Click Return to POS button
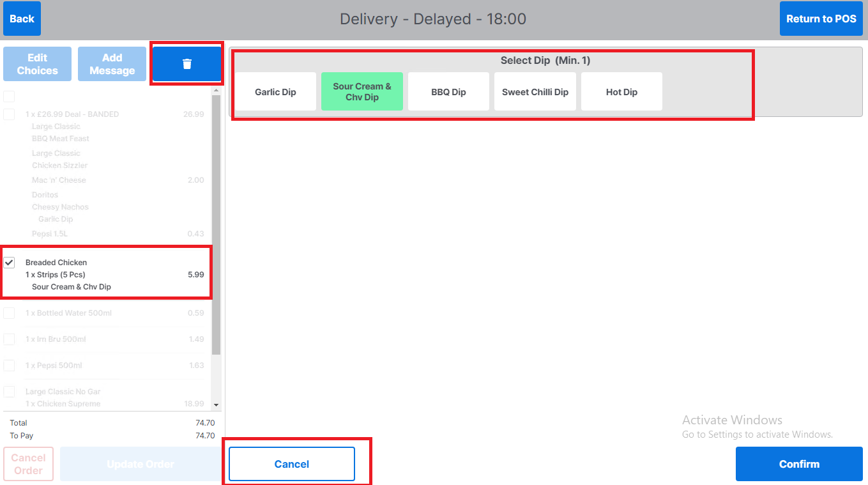The width and height of the screenshot is (868, 485). (821, 19)
